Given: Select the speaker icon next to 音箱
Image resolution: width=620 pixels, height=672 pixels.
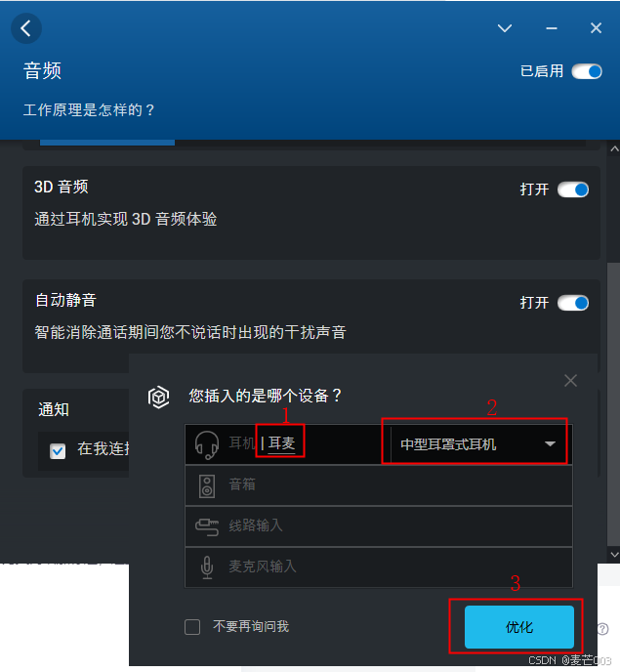Looking at the screenshot, I should [207, 486].
